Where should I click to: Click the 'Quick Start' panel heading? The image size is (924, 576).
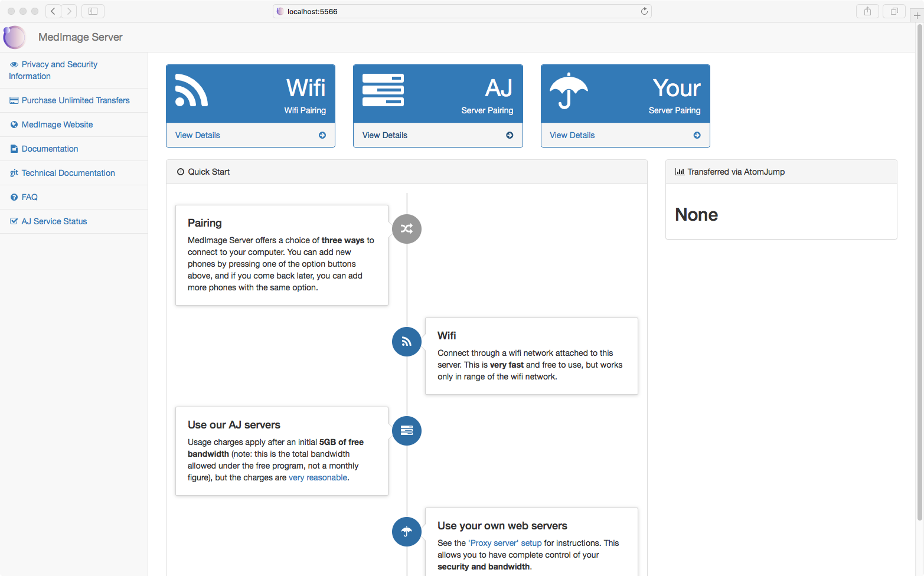(x=208, y=172)
